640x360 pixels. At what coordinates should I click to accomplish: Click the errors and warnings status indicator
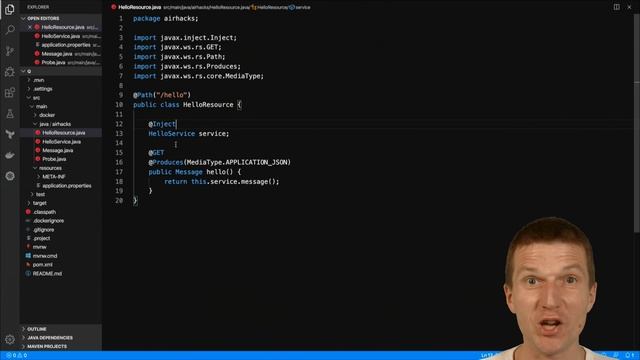[x=16, y=356]
